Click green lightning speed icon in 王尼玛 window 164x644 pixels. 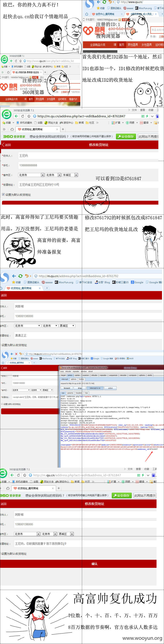pos(147,116)
